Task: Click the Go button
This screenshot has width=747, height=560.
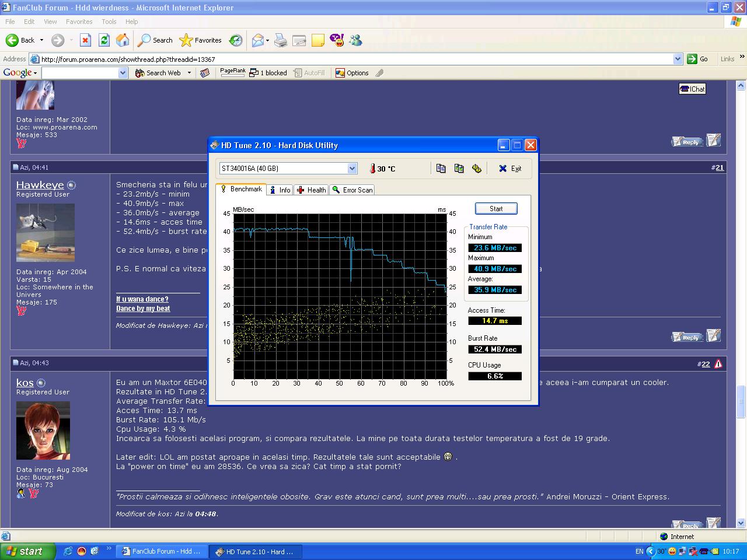Action: [698, 59]
